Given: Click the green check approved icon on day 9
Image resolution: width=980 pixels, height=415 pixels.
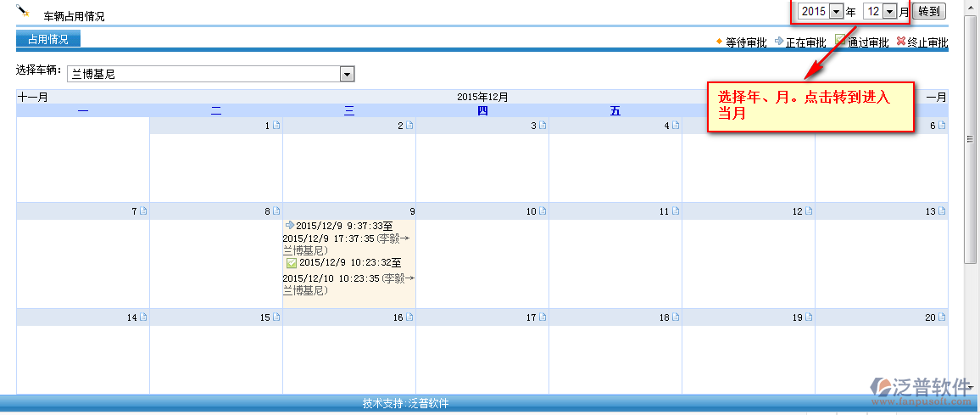Looking at the screenshot, I should coord(292,263).
